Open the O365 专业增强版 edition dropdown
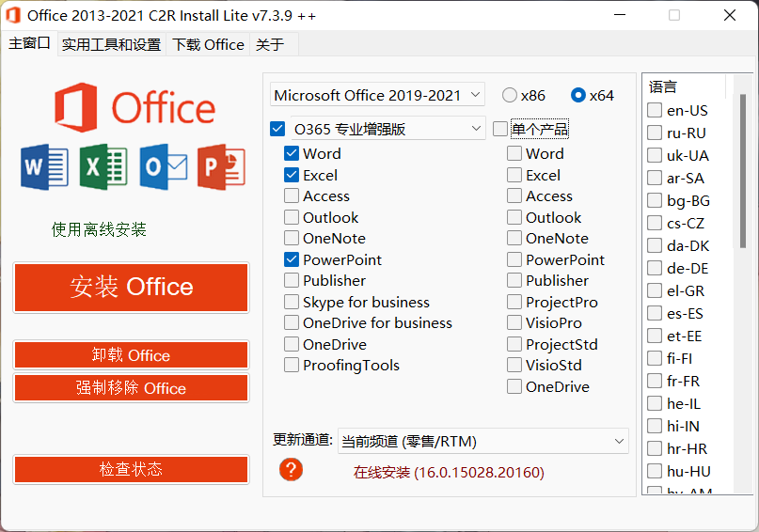The height and width of the screenshot is (532, 759). (387, 129)
